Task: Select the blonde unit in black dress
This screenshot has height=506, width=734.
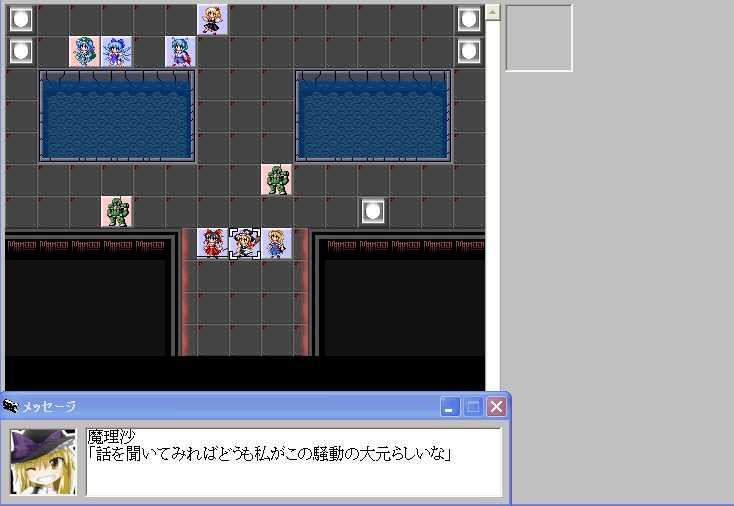Action: tap(213, 20)
